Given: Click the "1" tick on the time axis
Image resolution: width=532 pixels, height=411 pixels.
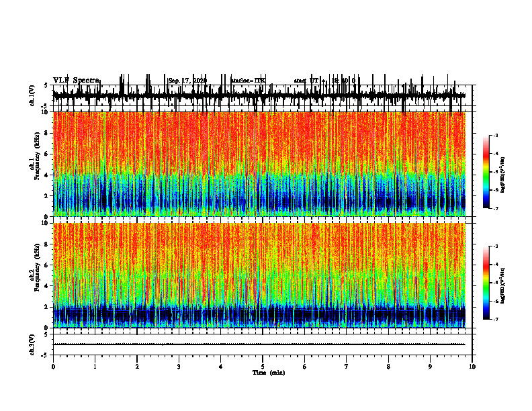Looking at the screenshot, I should point(95,367).
